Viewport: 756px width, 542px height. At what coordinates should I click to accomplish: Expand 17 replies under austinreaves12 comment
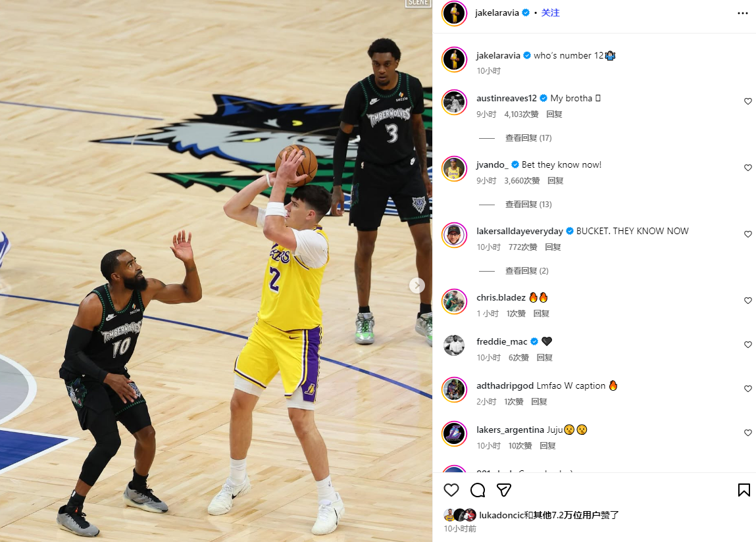[x=528, y=138]
